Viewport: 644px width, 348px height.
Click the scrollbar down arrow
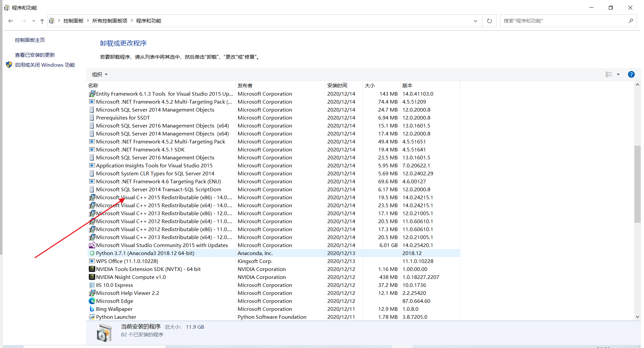637,317
